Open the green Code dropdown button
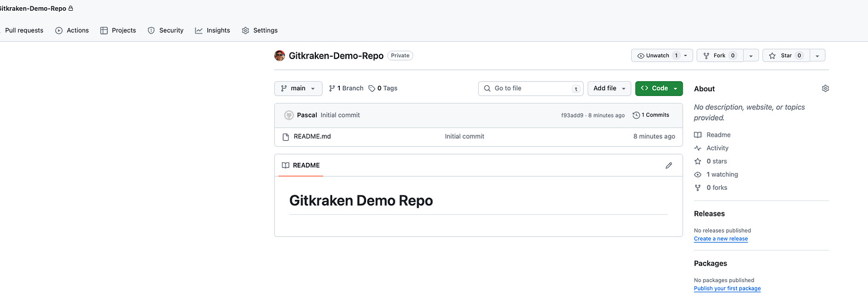This screenshot has width=868, height=306. [659, 88]
